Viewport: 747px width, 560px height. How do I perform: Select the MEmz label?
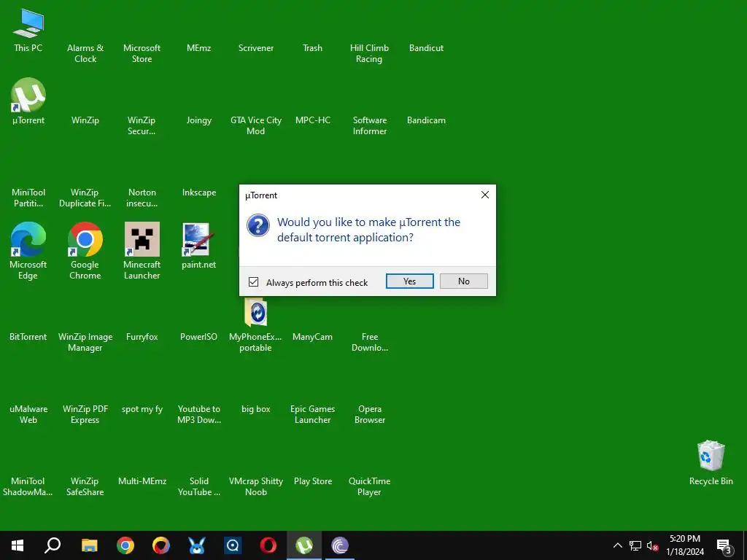click(x=198, y=48)
